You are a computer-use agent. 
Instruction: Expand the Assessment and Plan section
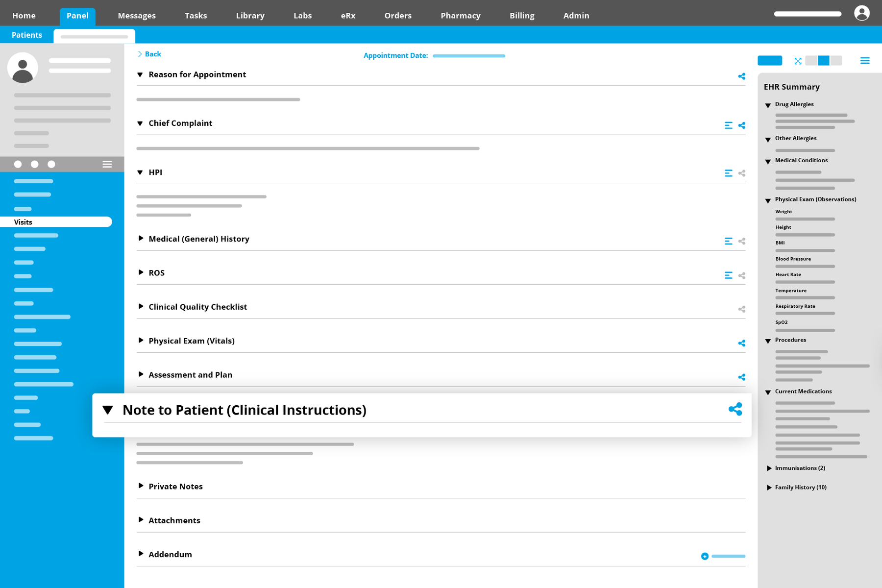click(141, 374)
